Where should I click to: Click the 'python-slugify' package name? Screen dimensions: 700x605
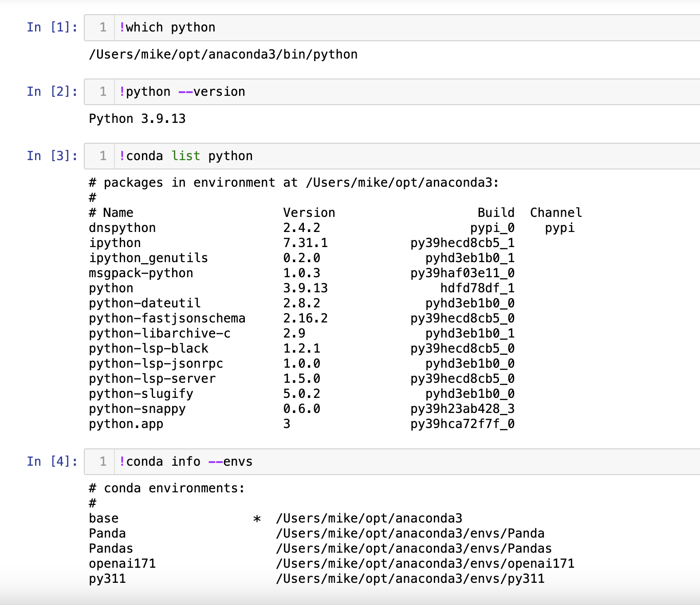[x=141, y=394]
